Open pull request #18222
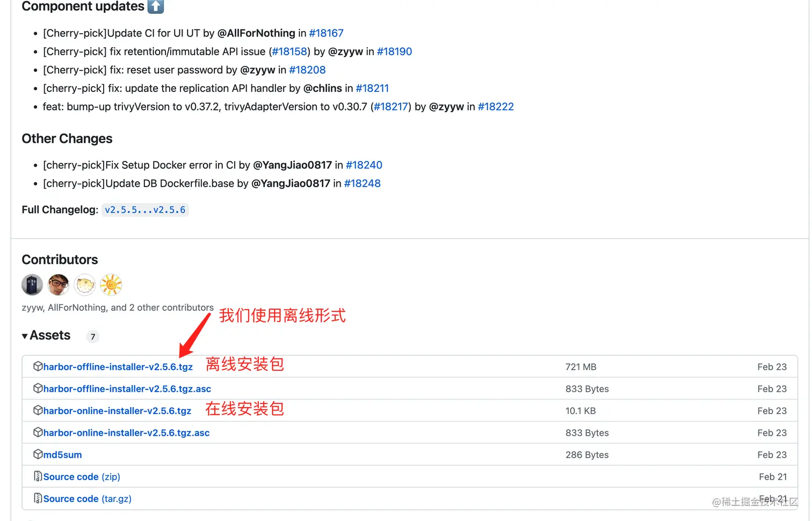The width and height of the screenshot is (812, 521). [x=496, y=107]
